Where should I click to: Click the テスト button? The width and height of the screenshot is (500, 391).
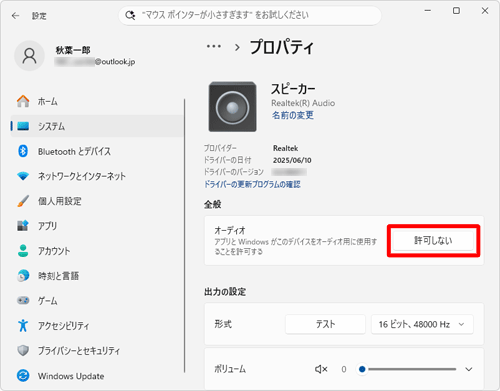click(325, 324)
